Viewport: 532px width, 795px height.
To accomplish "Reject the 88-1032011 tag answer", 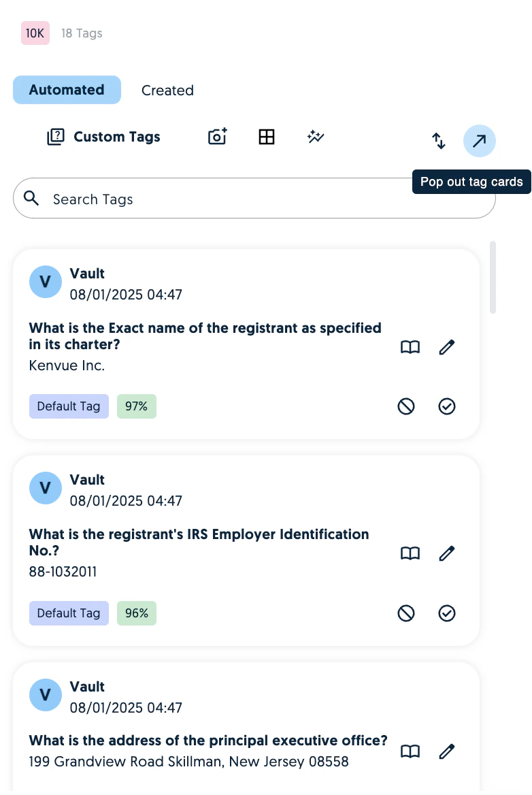I will (x=406, y=613).
